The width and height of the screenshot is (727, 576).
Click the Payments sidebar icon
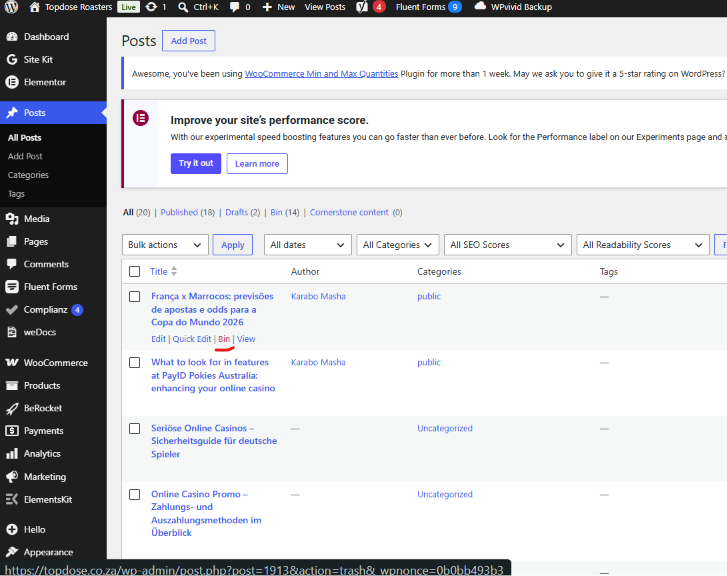coord(12,431)
